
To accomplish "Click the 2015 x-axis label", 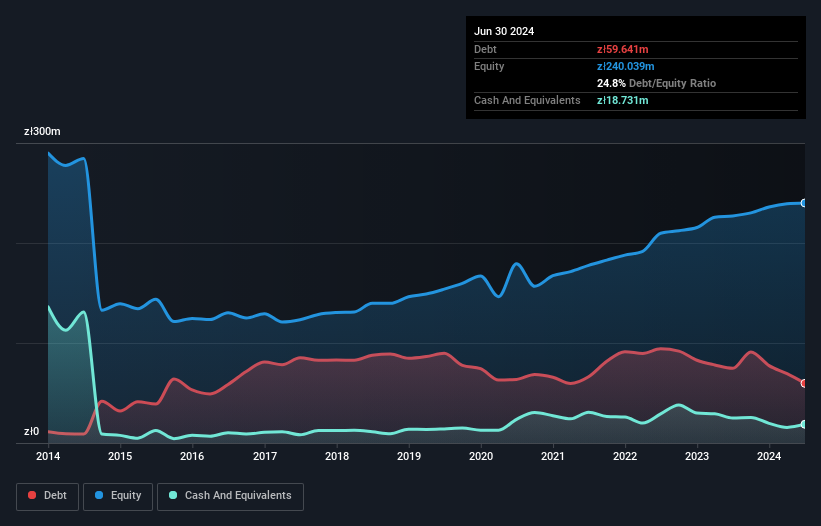I will click(120, 456).
